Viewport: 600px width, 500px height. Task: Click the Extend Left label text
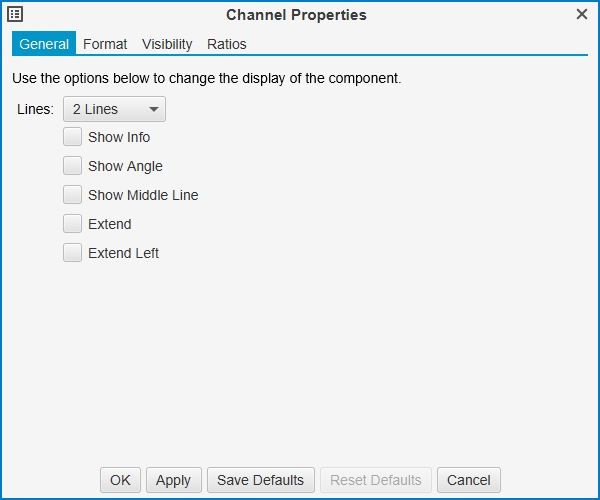coord(123,253)
